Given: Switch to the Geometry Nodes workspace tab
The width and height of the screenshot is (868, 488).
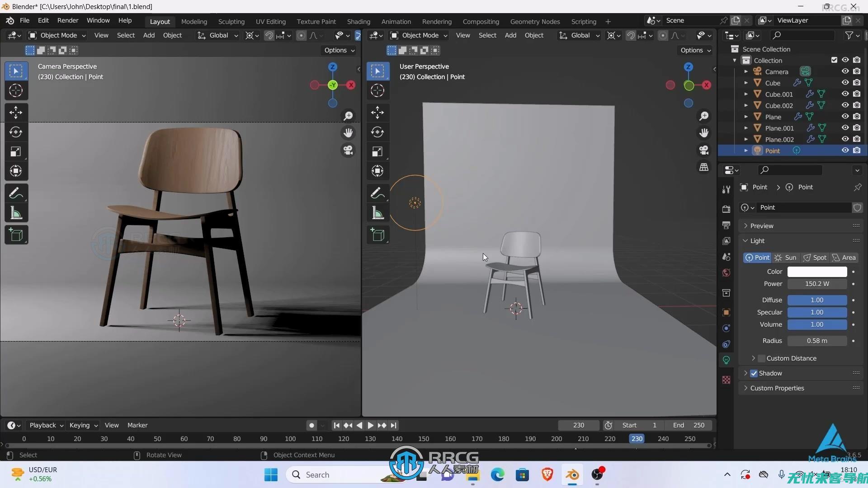Looking at the screenshot, I should (535, 21).
